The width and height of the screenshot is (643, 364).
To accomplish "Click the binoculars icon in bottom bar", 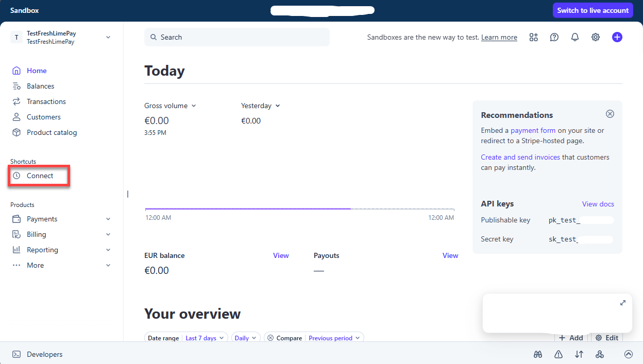I will tap(538, 354).
